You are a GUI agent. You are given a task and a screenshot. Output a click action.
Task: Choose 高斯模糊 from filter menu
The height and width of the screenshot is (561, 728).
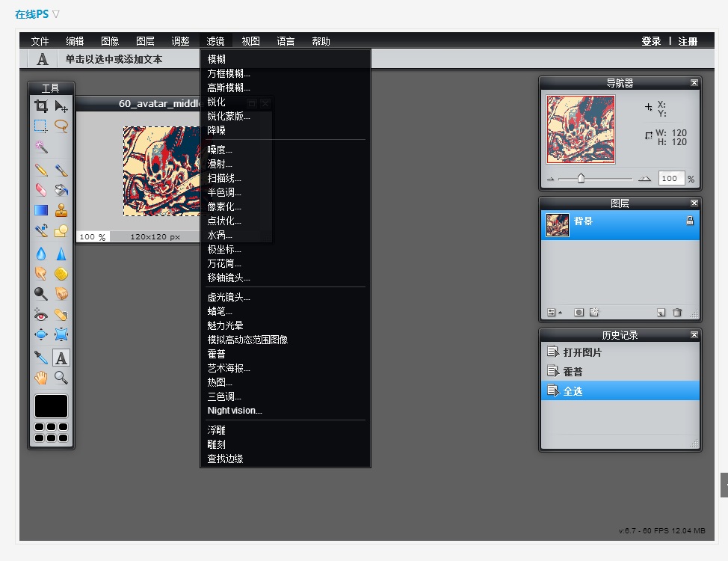click(285, 88)
